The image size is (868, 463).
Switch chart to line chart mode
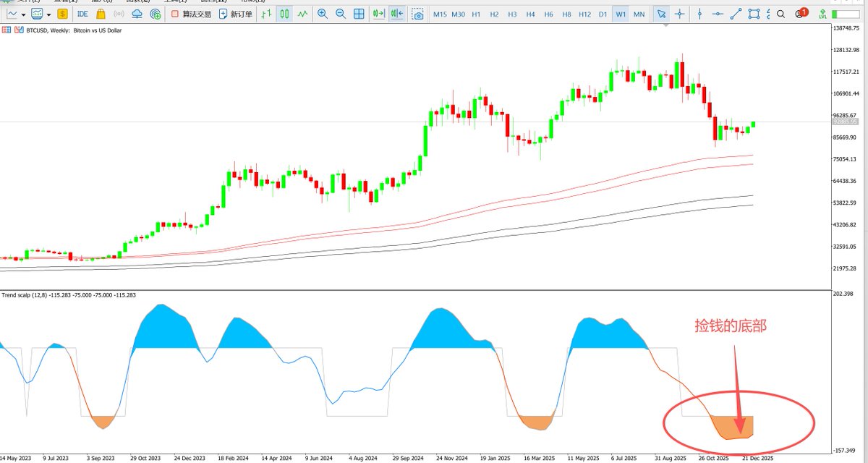coord(302,14)
